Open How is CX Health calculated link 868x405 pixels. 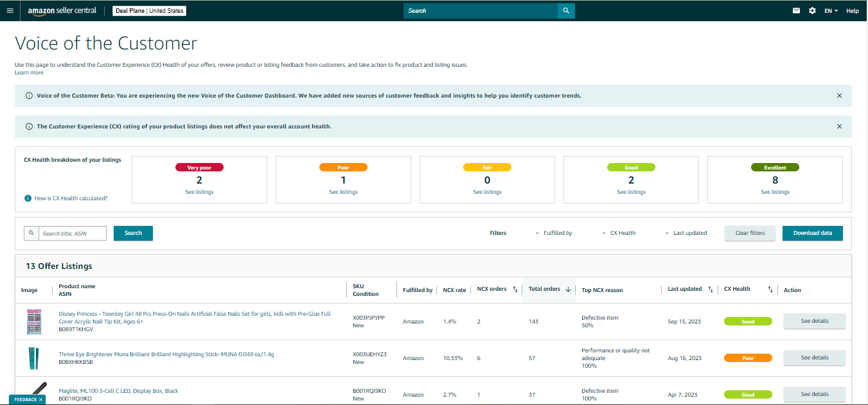point(71,198)
